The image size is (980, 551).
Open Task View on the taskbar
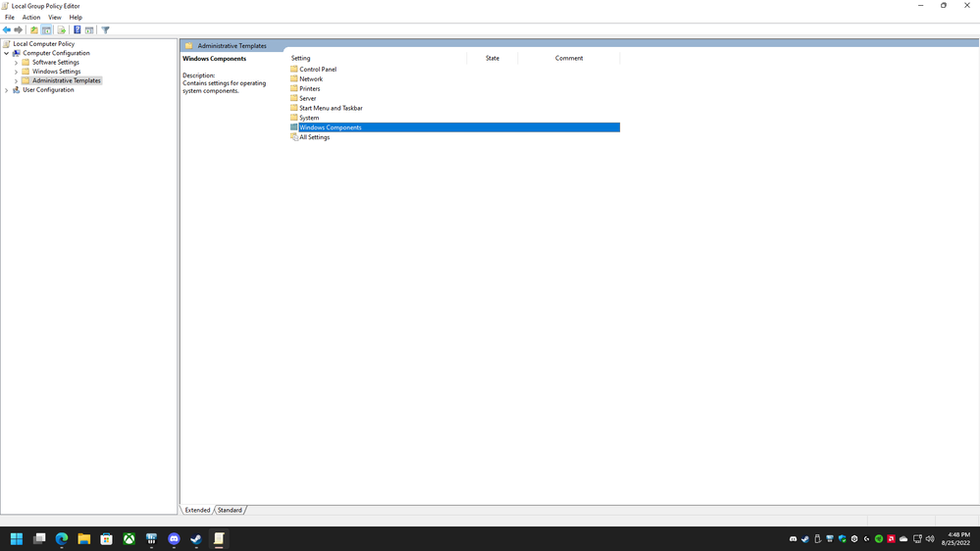tap(39, 538)
